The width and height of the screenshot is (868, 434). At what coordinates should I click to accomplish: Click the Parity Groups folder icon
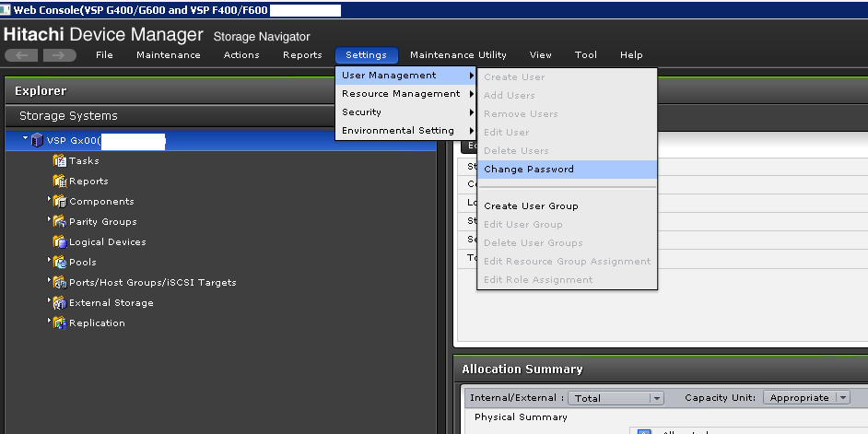pyautogui.click(x=59, y=221)
